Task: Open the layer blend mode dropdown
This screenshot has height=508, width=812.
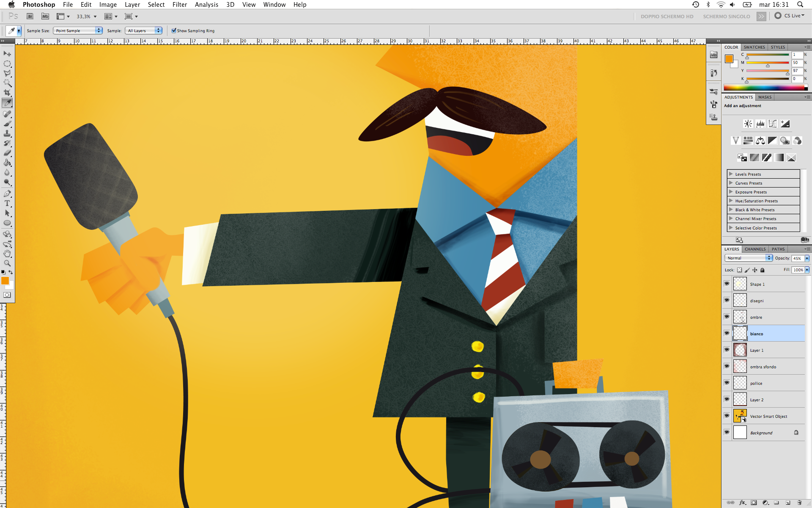Action: pyautogui.click(x=749, y=258)
